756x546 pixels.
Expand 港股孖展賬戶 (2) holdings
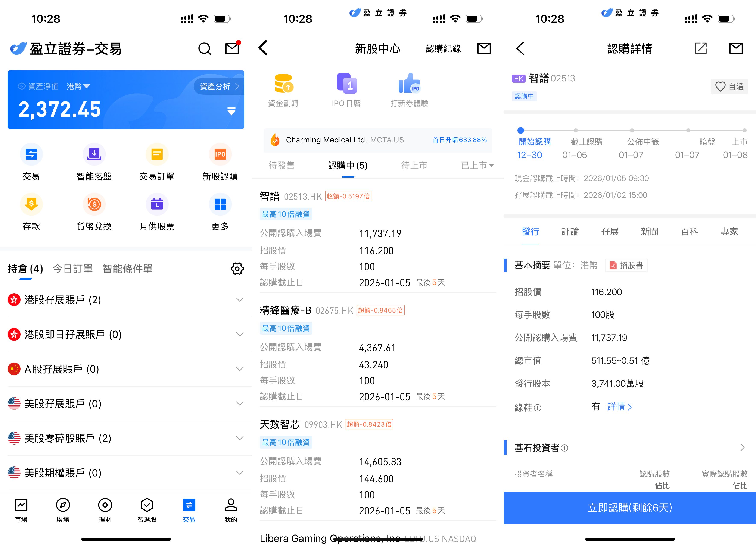tap(239, 300)
